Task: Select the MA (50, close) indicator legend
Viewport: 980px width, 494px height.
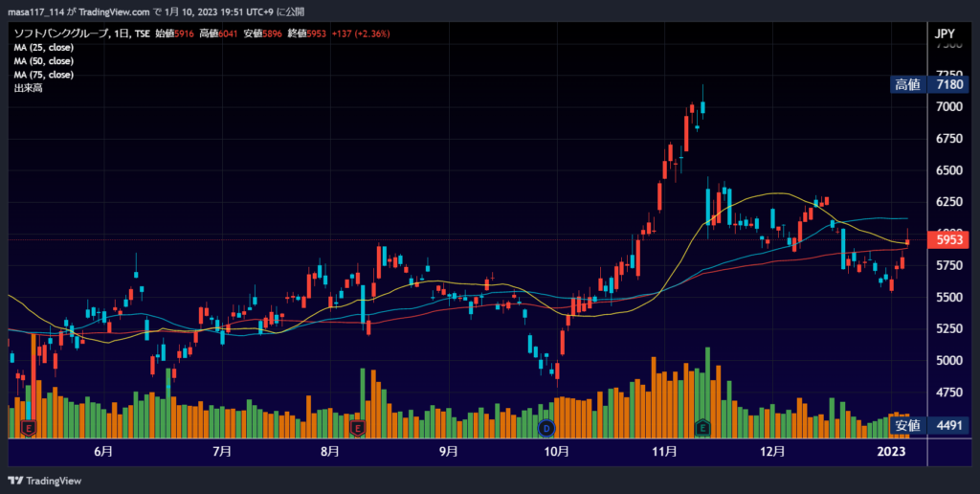Action: coord(44,61)
